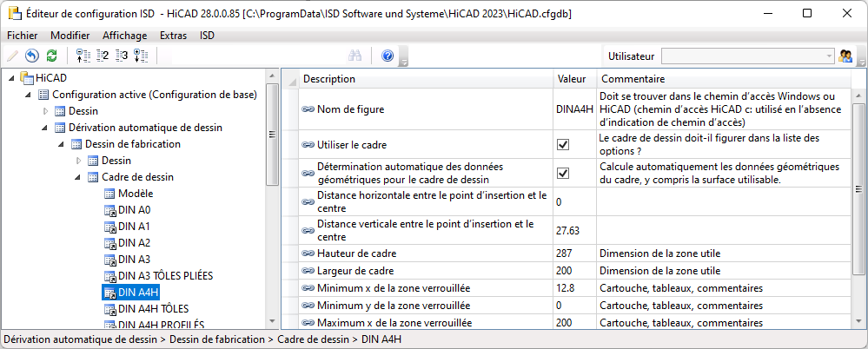The height and width of the screenshot is (349, 868).
Task: Collapse the HiCAD root node
Action: pos(11,78)
